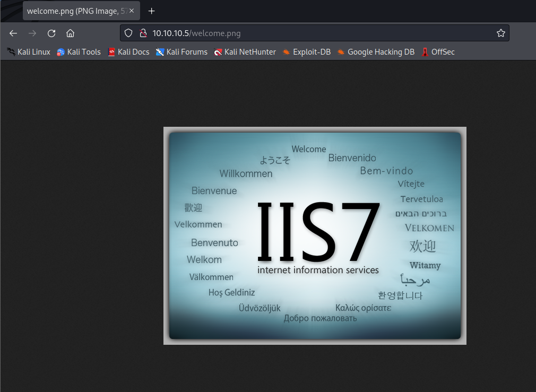This screenshot has height=392, width=536.
Task: Click the "Добро пожаловать" text
Action: point(321,318)
